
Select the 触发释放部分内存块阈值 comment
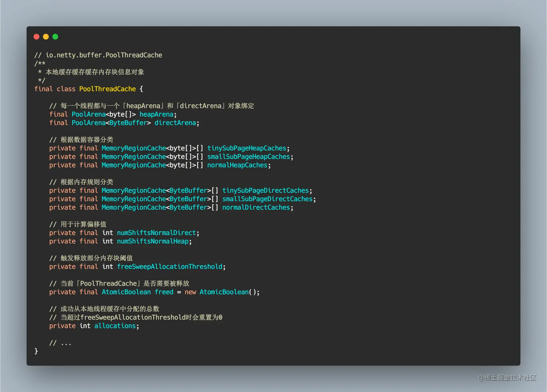coord(91,258)
